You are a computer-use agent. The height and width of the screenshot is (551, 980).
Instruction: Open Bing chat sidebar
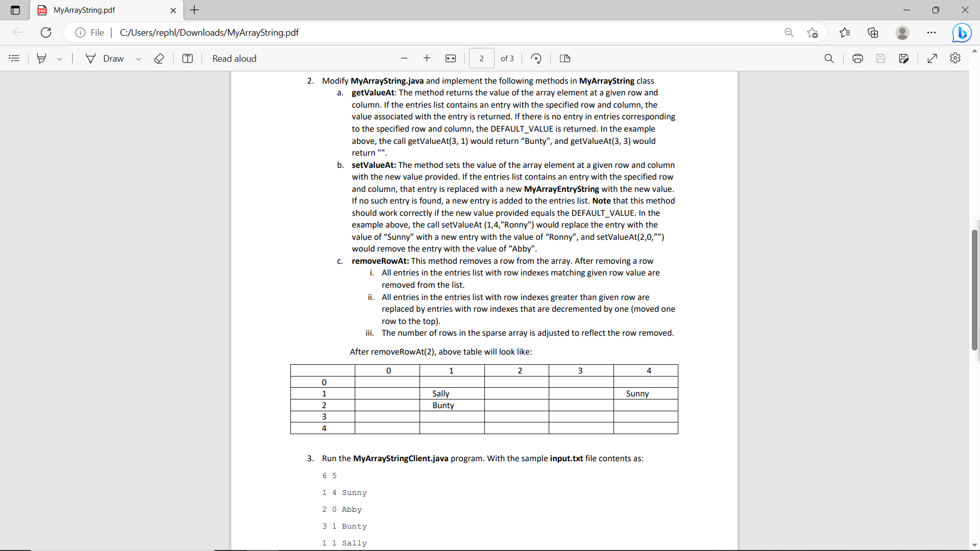click(962, 33)
